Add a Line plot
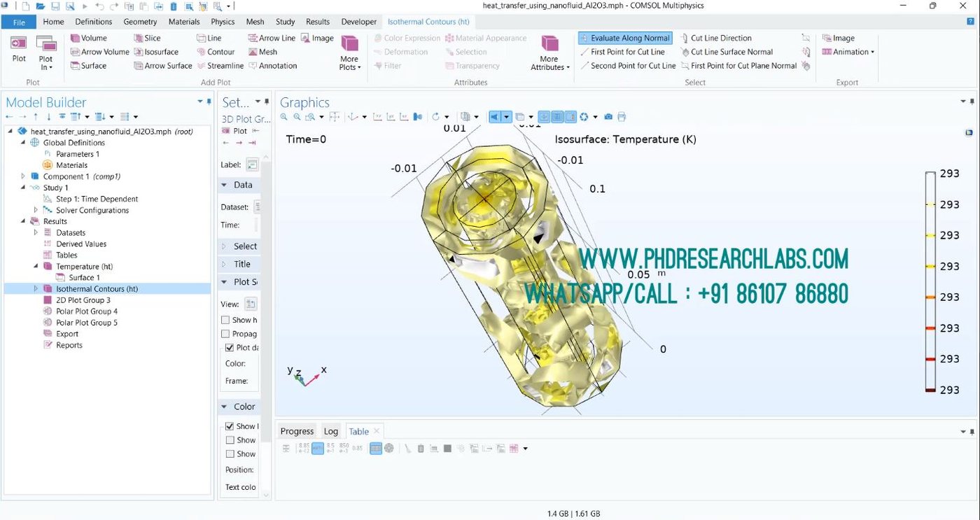The height and width of the screenshot is (520, 980). coord(209,38)
